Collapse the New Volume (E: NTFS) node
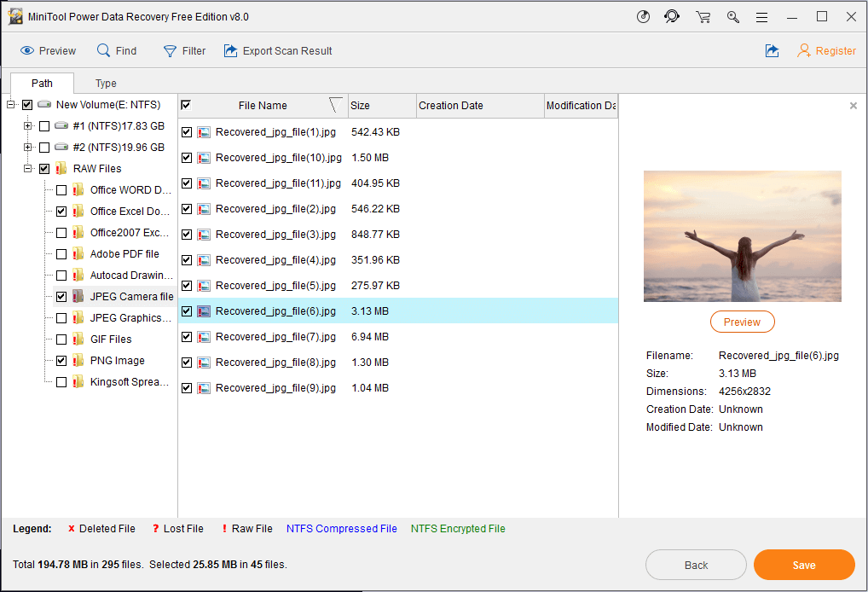868x592 pixels. (x=10, y=105)
